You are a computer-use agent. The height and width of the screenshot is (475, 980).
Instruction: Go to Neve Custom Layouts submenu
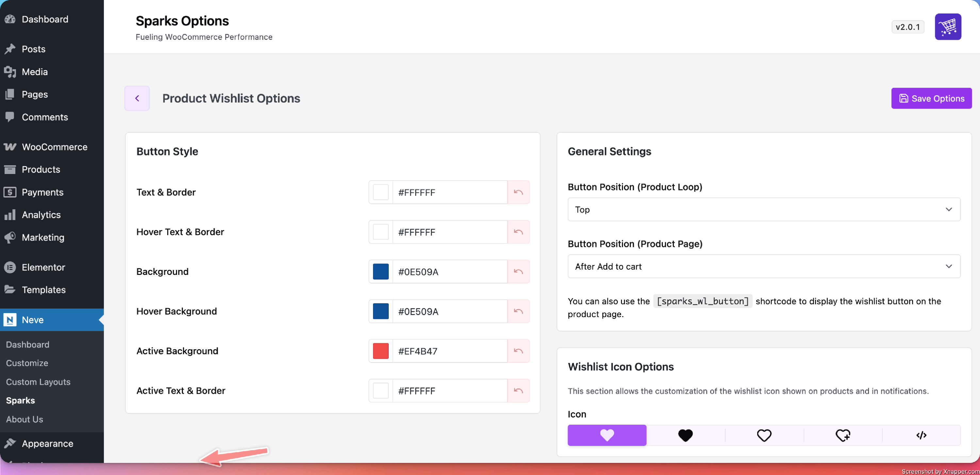[x=38, y=381]
